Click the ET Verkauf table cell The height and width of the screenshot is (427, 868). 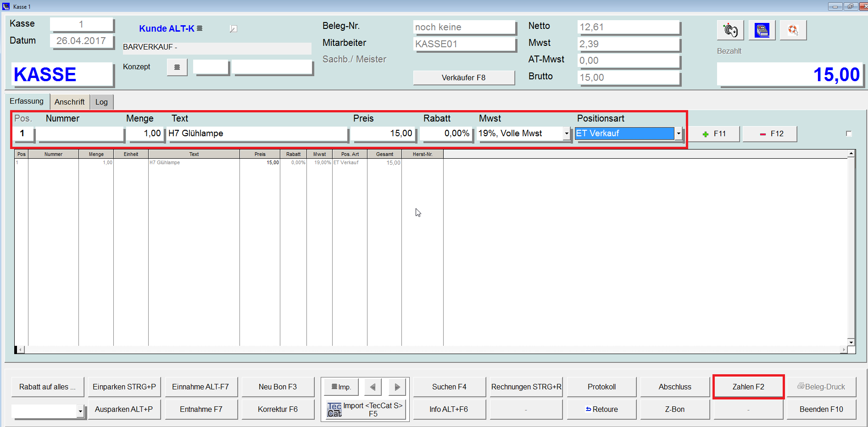click(350, 162)
